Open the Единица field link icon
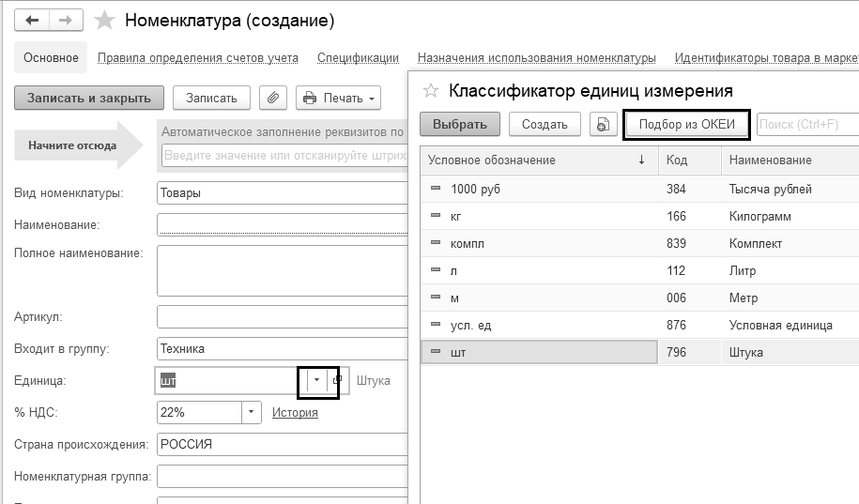The width and height of the screenshot is (859, 504). [x=337, y=380]
